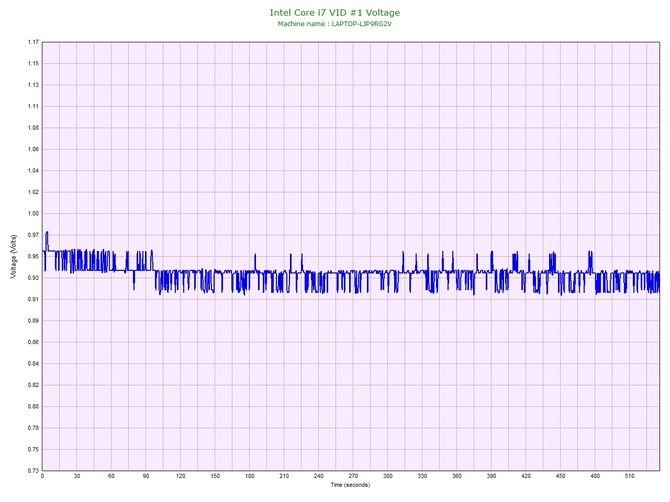Click the 1.13 y-axis tick label
This screenshot has width=670, height=502.
click(33, 85)
